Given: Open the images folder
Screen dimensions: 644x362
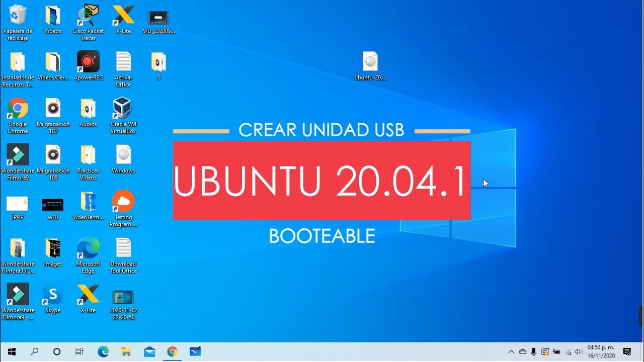Looking at the screenshot, I should click(x=53, y=252).
